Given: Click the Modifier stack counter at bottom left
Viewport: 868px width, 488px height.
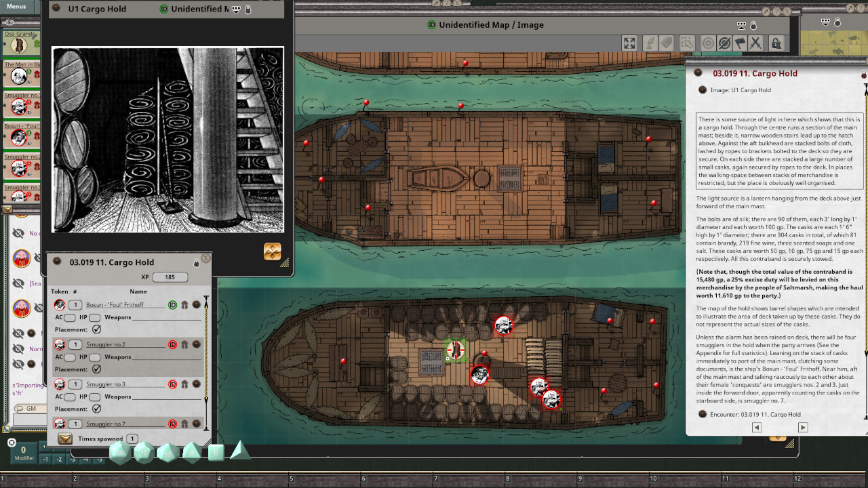Looking at the screenshot, I should [x=24, y=450].
